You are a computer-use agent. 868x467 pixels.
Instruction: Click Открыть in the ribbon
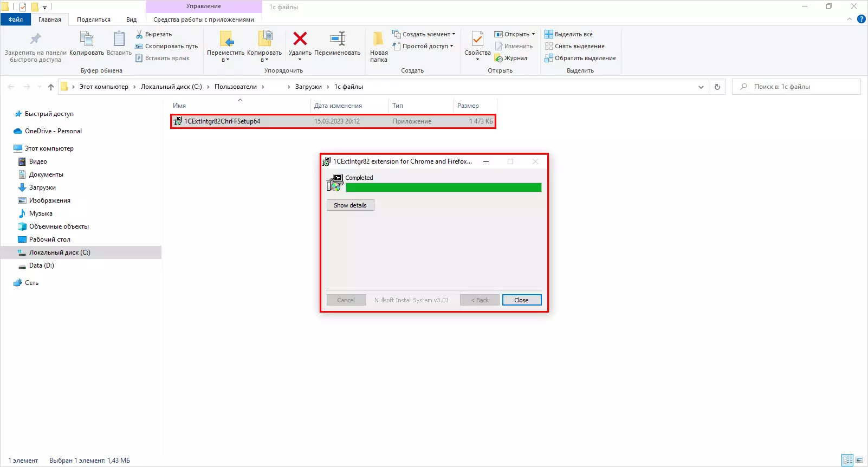(x=514, y=34)
